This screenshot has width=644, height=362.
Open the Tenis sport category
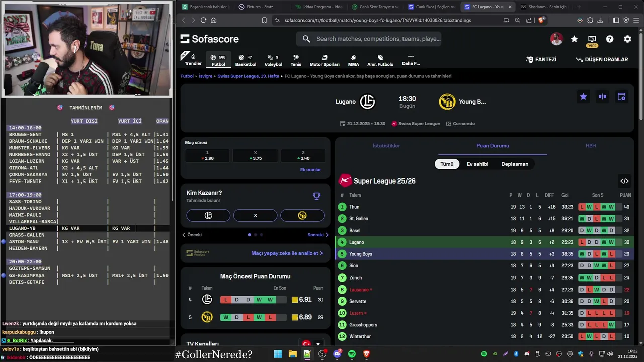click(x=296, y=60)
